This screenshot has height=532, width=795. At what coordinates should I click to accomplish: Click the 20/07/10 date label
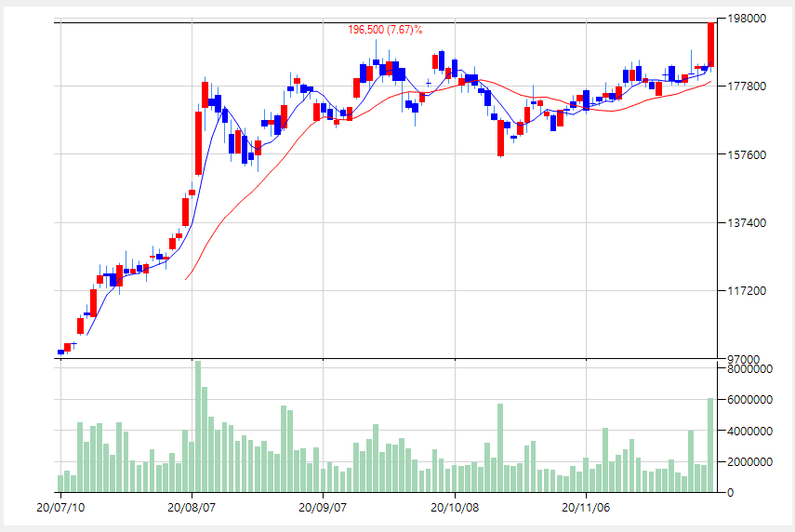[60, 508]
